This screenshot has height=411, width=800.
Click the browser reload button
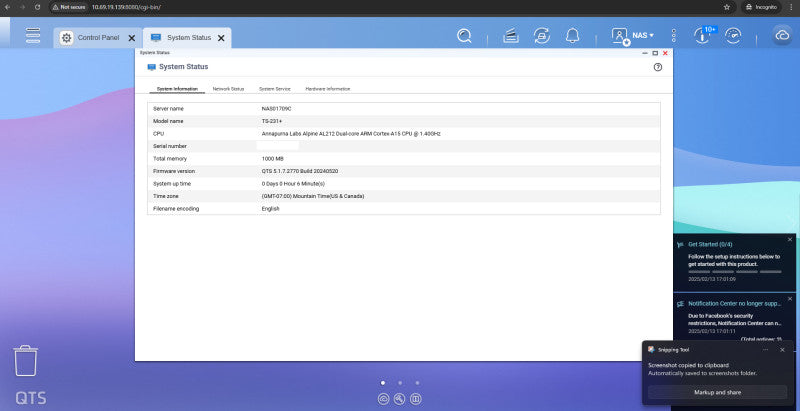pos(37,7)
